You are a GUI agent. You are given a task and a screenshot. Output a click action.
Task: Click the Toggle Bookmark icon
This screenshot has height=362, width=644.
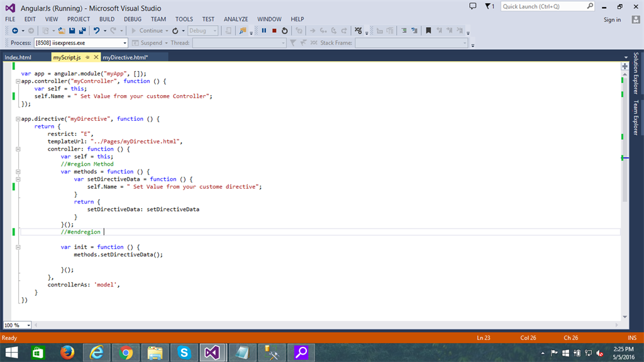(x=428, y=31)
